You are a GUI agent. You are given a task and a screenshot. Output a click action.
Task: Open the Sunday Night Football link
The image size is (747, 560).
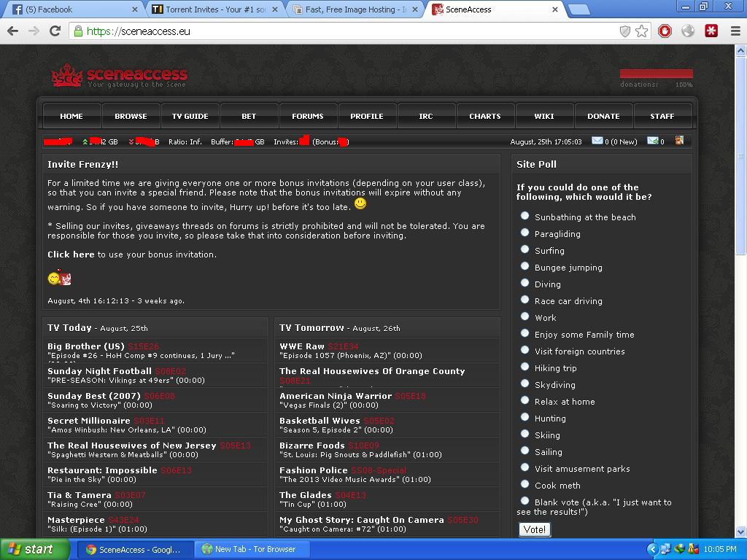click(x=99, y=371)
